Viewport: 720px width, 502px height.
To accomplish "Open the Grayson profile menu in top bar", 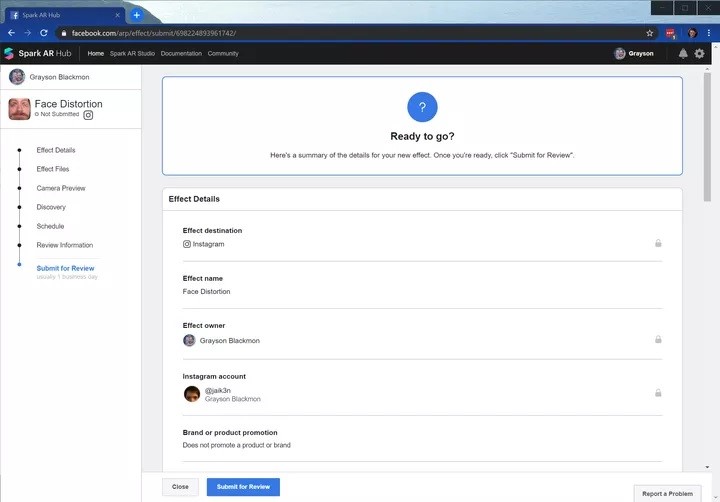I will [634, 54].
